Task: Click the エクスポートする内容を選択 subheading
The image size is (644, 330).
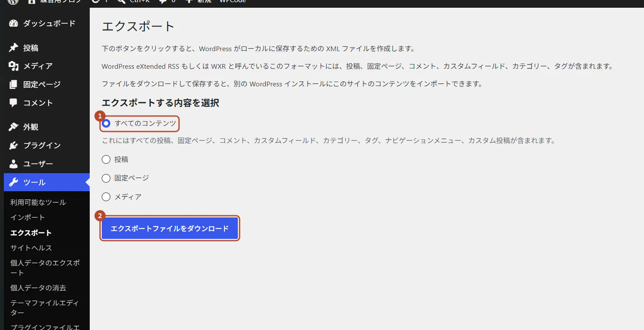Action: pos(161,103)
